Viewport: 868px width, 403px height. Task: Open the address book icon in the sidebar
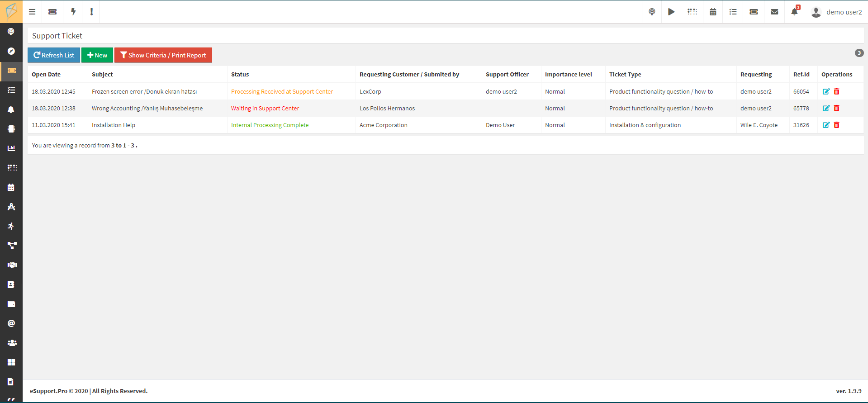(x=11, y=284)
